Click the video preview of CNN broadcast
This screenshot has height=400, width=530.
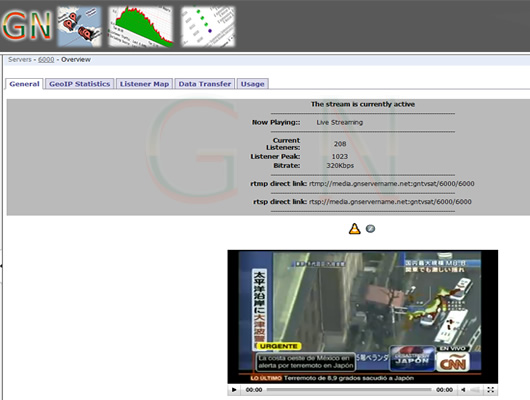[x=362, y=317]
